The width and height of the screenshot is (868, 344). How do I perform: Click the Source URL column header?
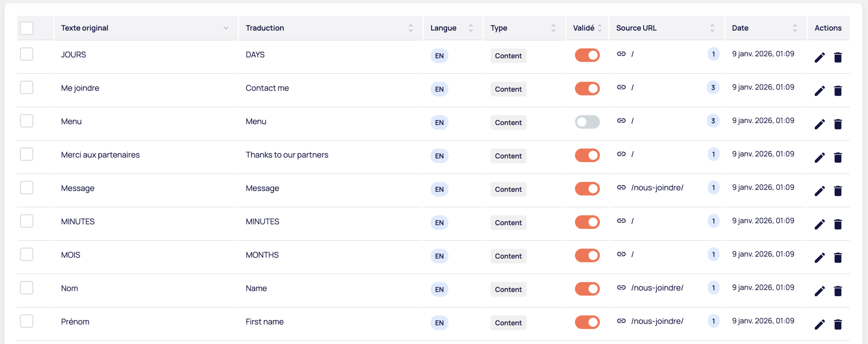click(x=636, y=28)
